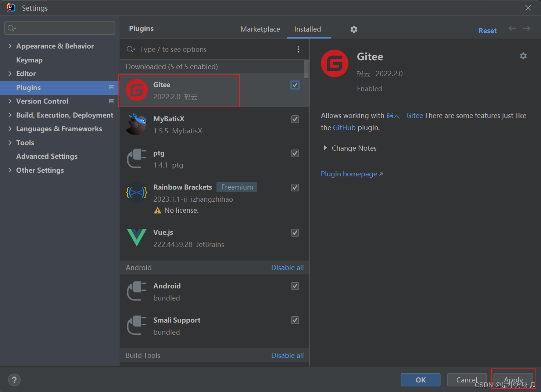Screen dimensions: 541x392
Task: Click the Freemium tag on Rainbow Brackets
Action: 237,187
